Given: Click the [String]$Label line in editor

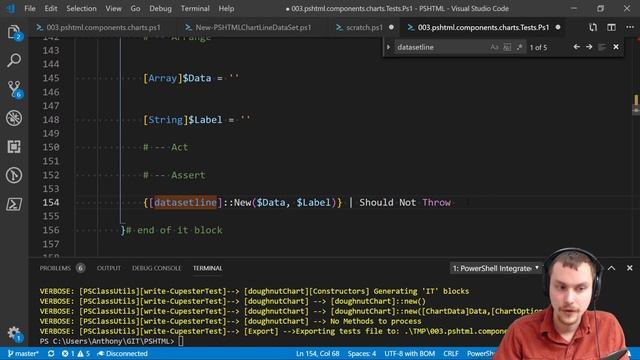Looking at the screenshot, I should tap(197, 120).
